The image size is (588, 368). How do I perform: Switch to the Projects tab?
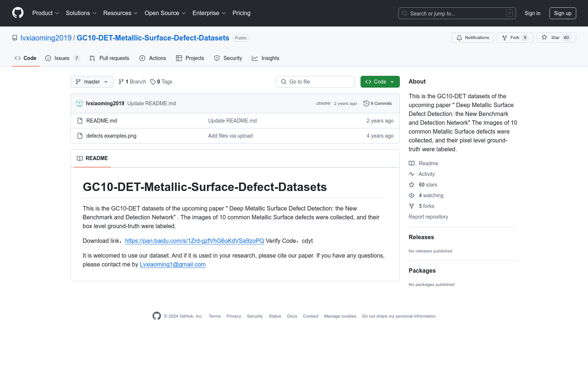coord(190,58)
